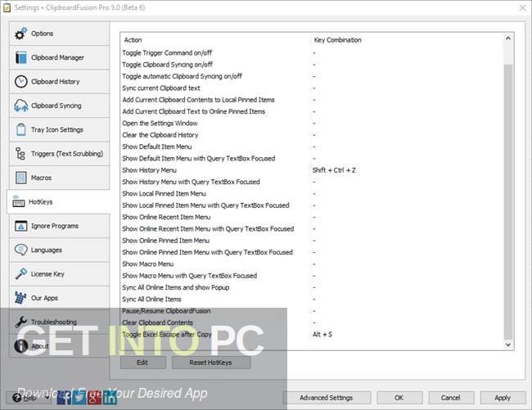
Task: Click the 'Alt + S' key combination
Action: tap(322, 335)
